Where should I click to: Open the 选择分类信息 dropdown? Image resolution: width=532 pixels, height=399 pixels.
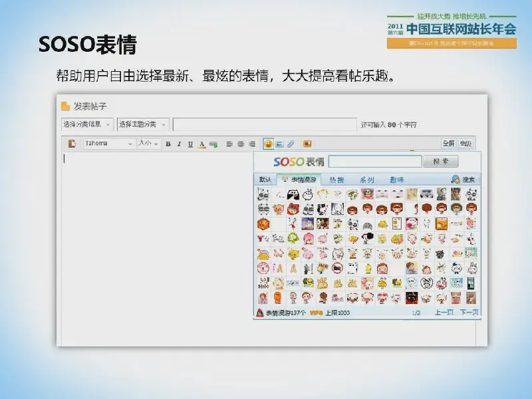coord(87,124)
